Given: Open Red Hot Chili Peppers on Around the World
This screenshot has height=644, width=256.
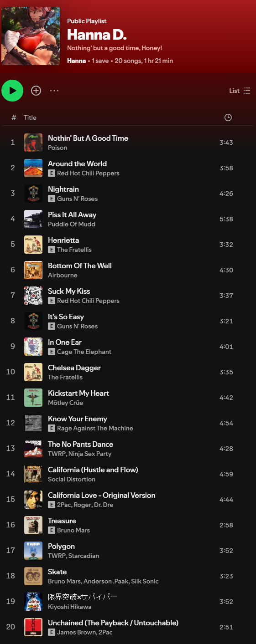Looking at the screenshot, I should [88, 173].
